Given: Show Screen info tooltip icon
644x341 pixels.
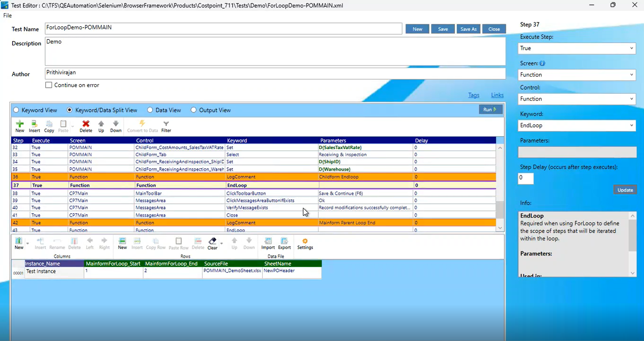Looking at the screenshot, I should click(542, 63).
